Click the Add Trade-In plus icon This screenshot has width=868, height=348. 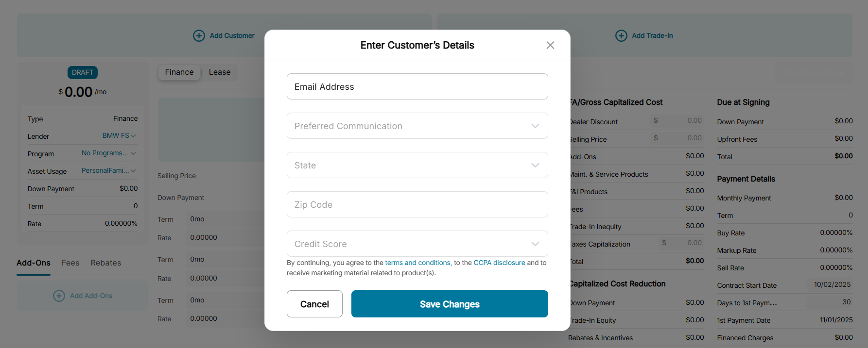(621, 36)
